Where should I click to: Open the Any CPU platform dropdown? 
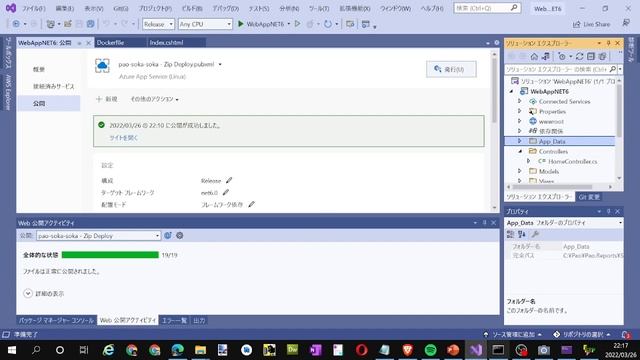coord(205,24)
